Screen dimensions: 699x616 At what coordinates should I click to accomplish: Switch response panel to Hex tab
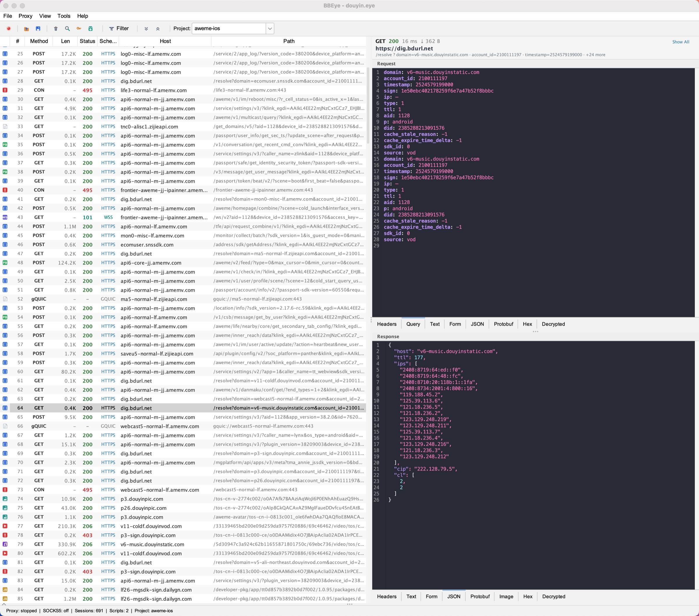coord(528,596)
